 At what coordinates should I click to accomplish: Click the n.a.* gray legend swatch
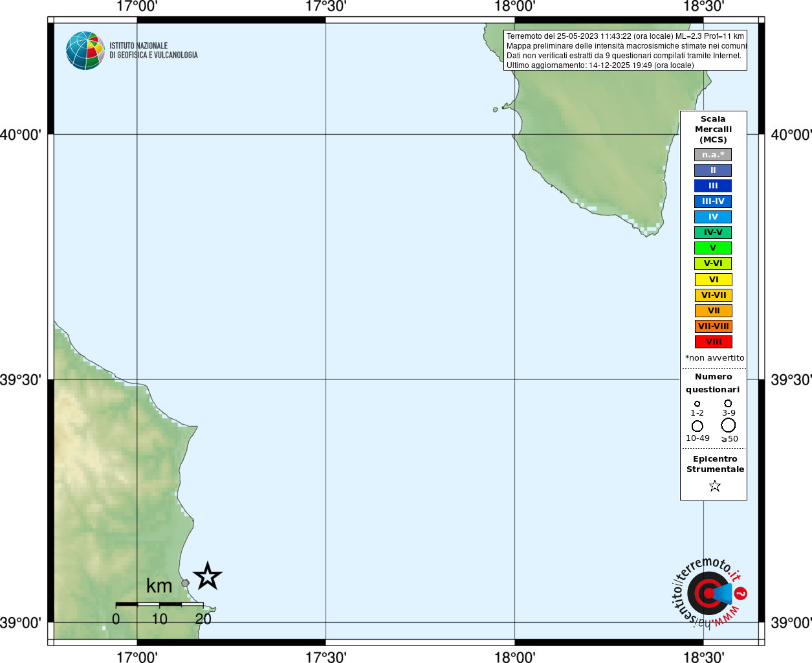tap(713, 155)
